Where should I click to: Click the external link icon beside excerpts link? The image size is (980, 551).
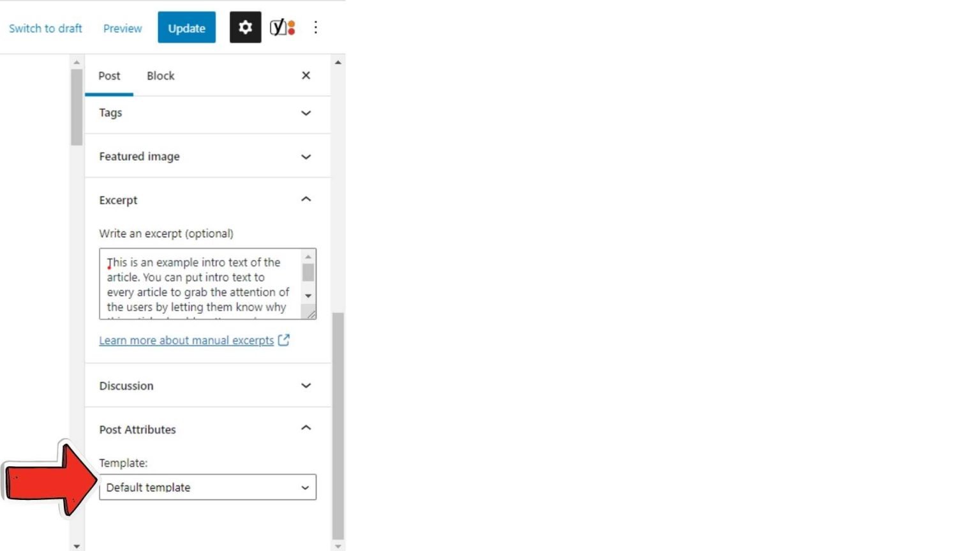(284, 340)
